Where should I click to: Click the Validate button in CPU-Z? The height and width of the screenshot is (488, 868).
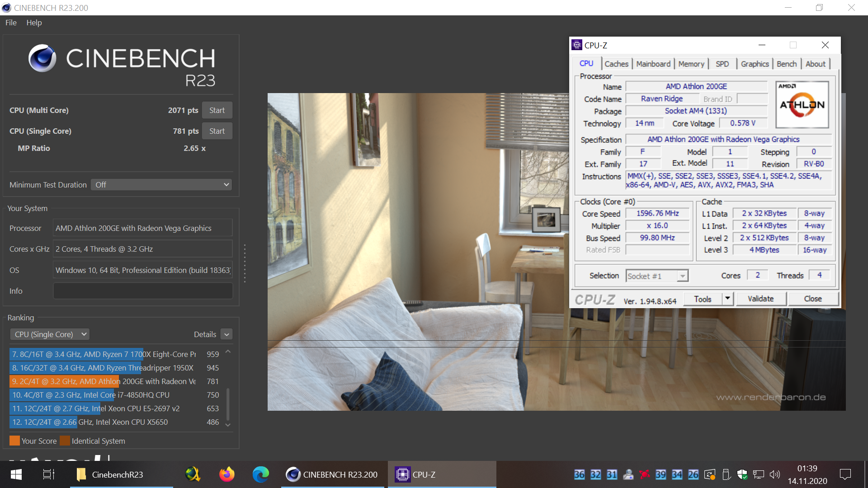[760, 299]
